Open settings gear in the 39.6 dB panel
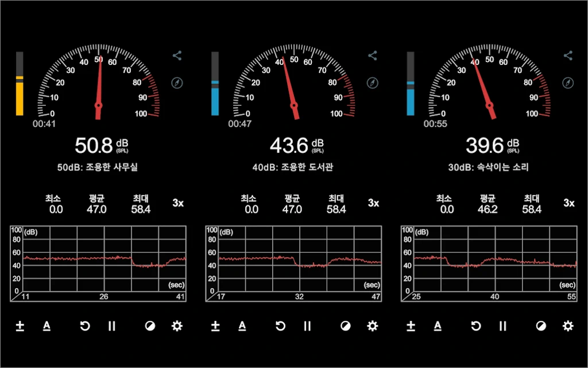Screen dimensions: 588x368 tap(568, 326)
